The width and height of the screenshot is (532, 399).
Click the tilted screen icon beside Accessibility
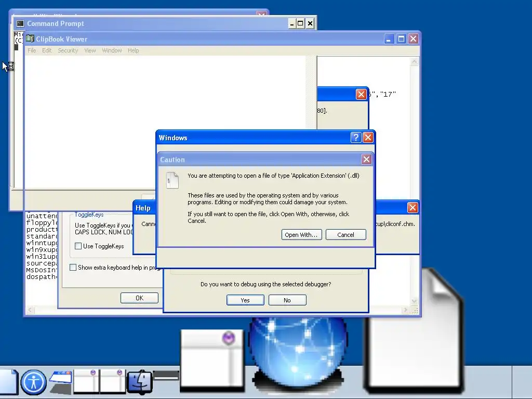click(x=61, y=382)
